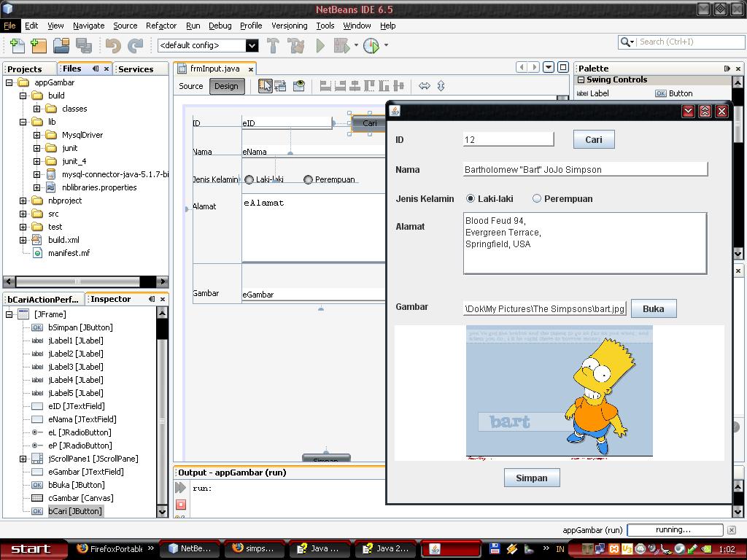The width and height of the screenshot is (747, 560).
Task: Click the Clean and Build icon
Action: pyautogui.click(x=296, y=45)
